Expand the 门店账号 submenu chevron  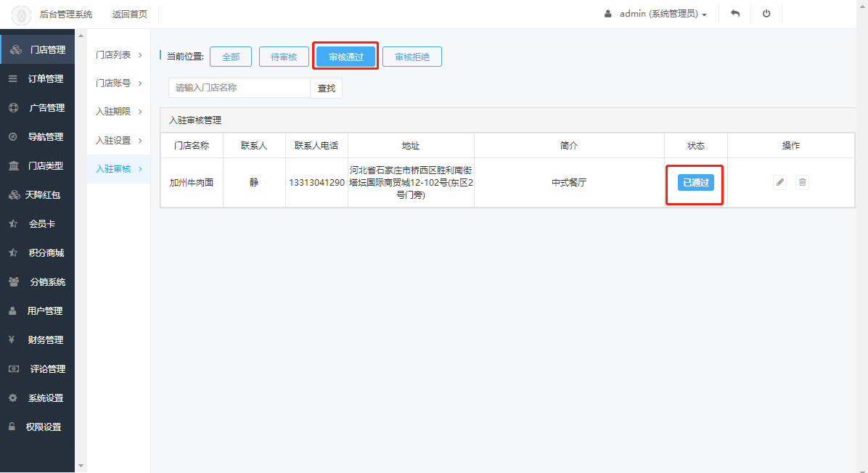coord(140,83)
